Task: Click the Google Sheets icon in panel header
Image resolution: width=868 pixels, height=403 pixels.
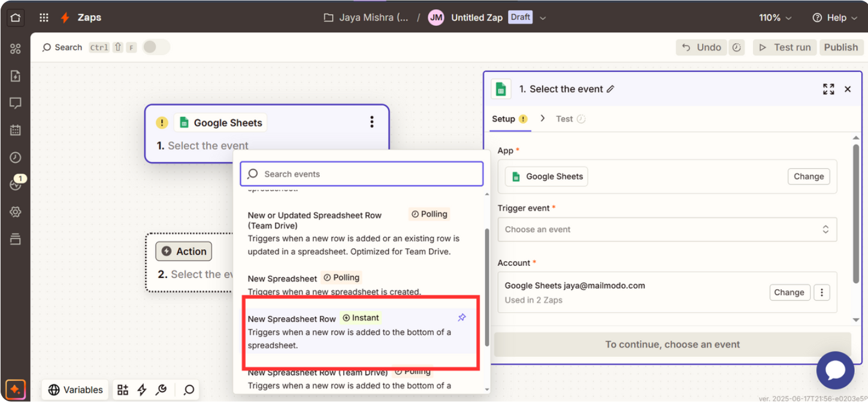Action: pyautogui.click(x=501, y=89)
